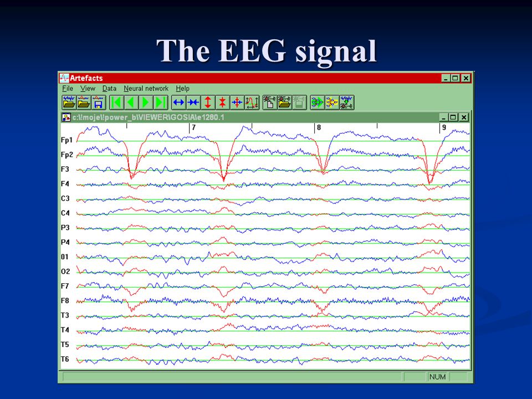Close the inner e1280.1 document window
Viewport: 532px width, 399px height.
(464, 117)
